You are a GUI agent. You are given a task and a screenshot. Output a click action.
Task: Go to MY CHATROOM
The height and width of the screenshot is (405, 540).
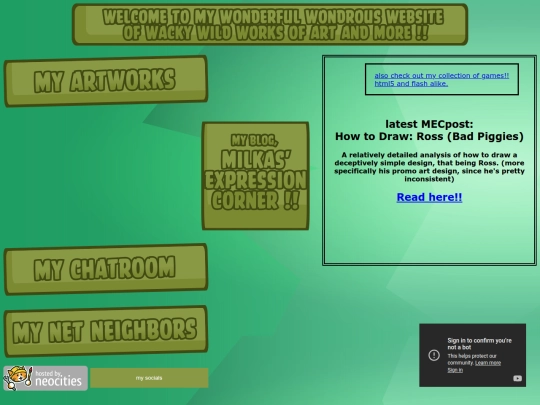pyautogui.click(x=106, y=269)
